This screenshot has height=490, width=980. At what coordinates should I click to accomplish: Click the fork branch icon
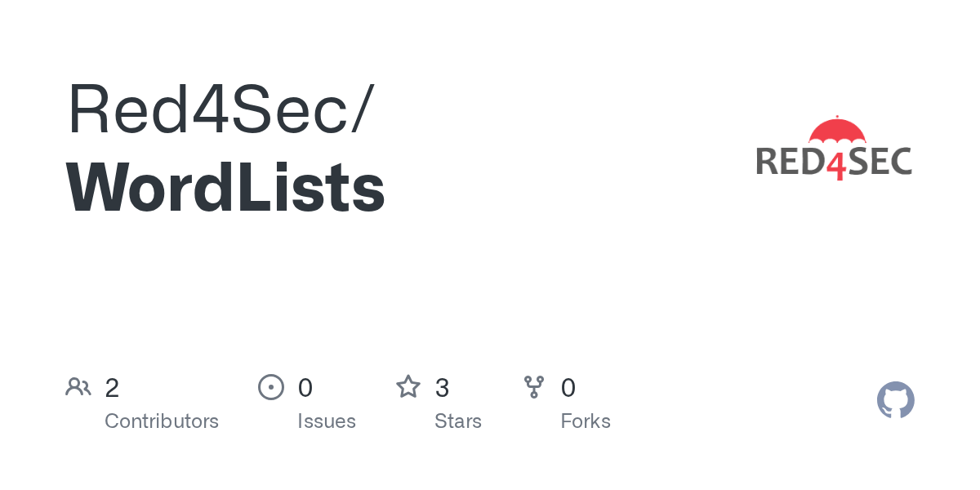click(x=534, y=387)
